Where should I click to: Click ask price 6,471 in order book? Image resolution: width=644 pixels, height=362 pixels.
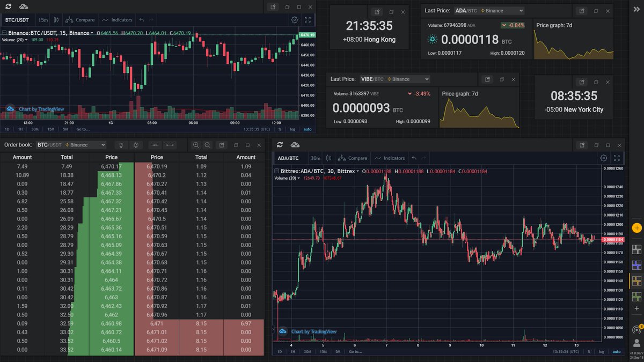157,324
